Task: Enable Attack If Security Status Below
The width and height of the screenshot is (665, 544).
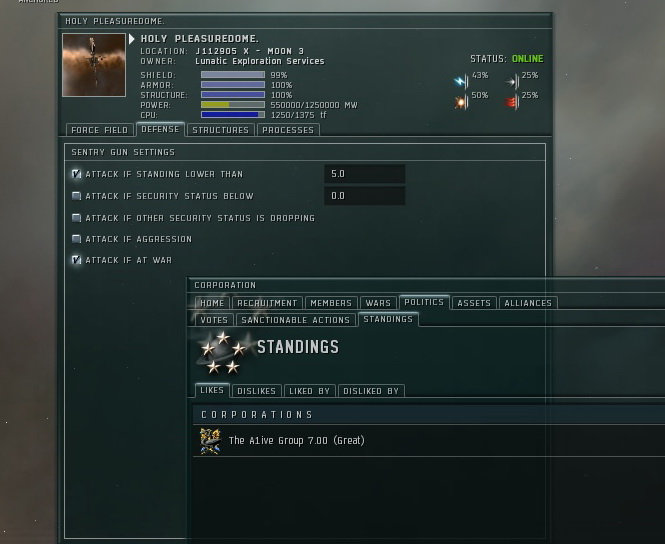Action: click(76, 196)
